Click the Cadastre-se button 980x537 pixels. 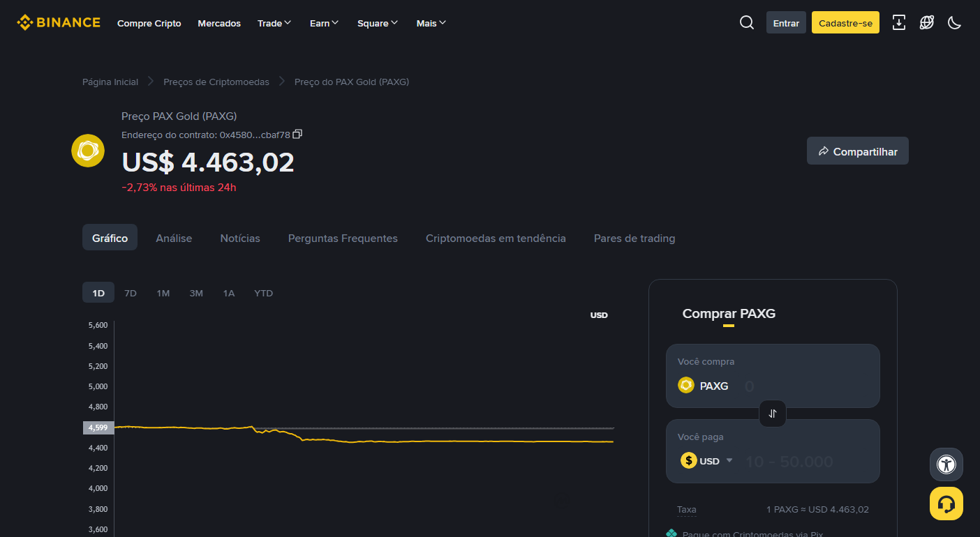(x=845, y=22)
